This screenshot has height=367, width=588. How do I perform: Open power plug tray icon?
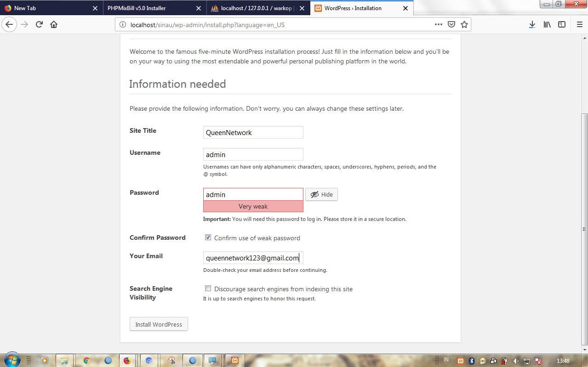504,361
